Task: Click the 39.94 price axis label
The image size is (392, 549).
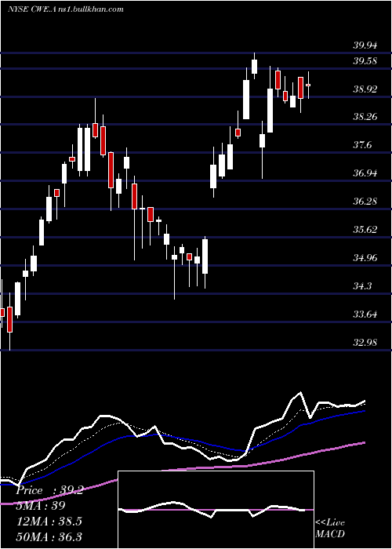Action: (365, 45)
